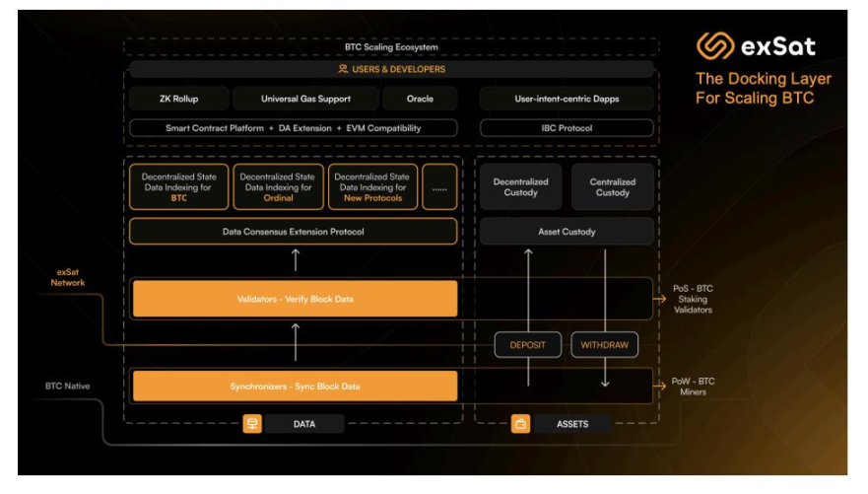
Task: Click the USERS & DEVELOPERS header bar
Action: [391, 69]
